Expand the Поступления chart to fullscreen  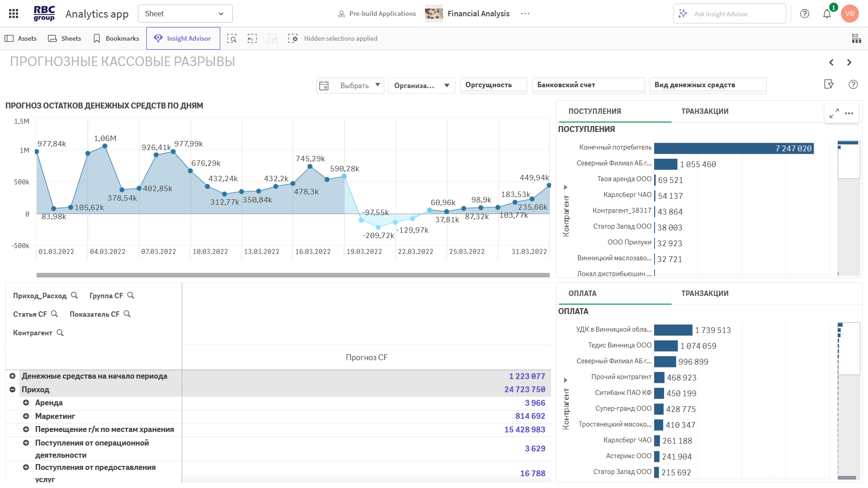pyautogui.click(x=834, y=113)
